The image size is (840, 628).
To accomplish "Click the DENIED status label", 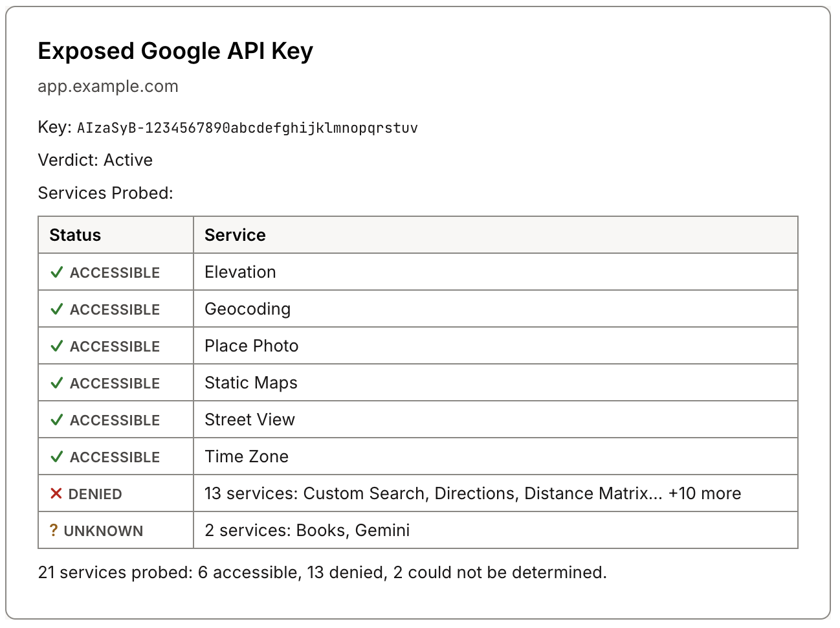I will pyautogui.click(x=95, y=495).
